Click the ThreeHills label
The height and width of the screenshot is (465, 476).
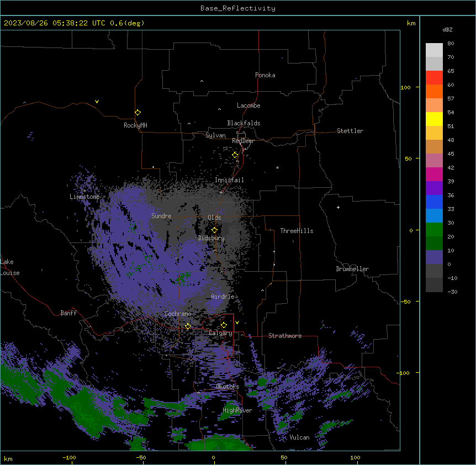tap(297, 231)
